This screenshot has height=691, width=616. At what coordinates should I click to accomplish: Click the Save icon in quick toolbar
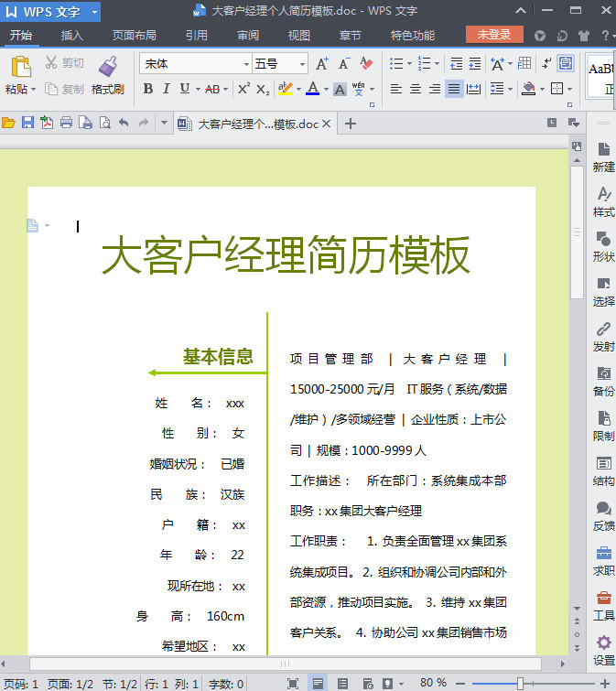coord(27,124)
